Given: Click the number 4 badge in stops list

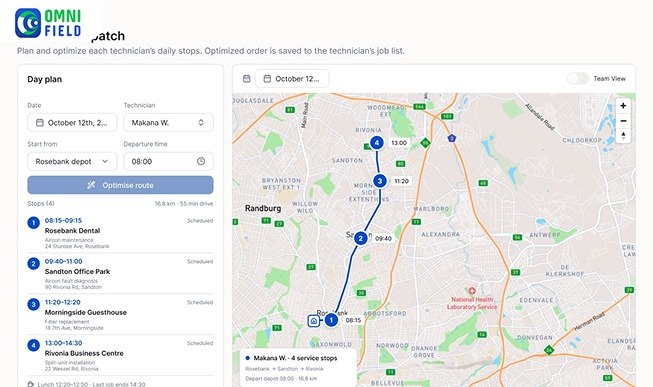Looking at the screenshot, I should click(x=33, y=345).
